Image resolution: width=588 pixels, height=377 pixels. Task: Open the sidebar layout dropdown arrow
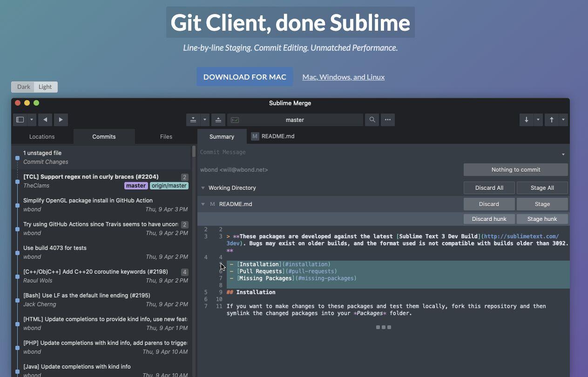pos(32,120)
